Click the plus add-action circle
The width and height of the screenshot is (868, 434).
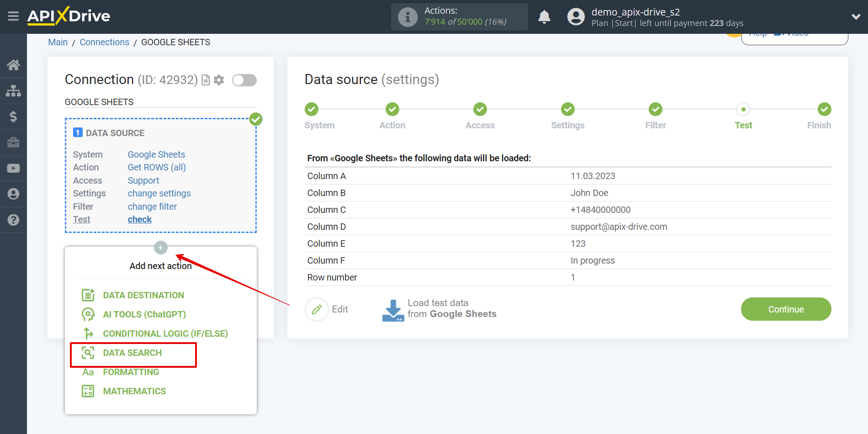[x=160, y=248]
